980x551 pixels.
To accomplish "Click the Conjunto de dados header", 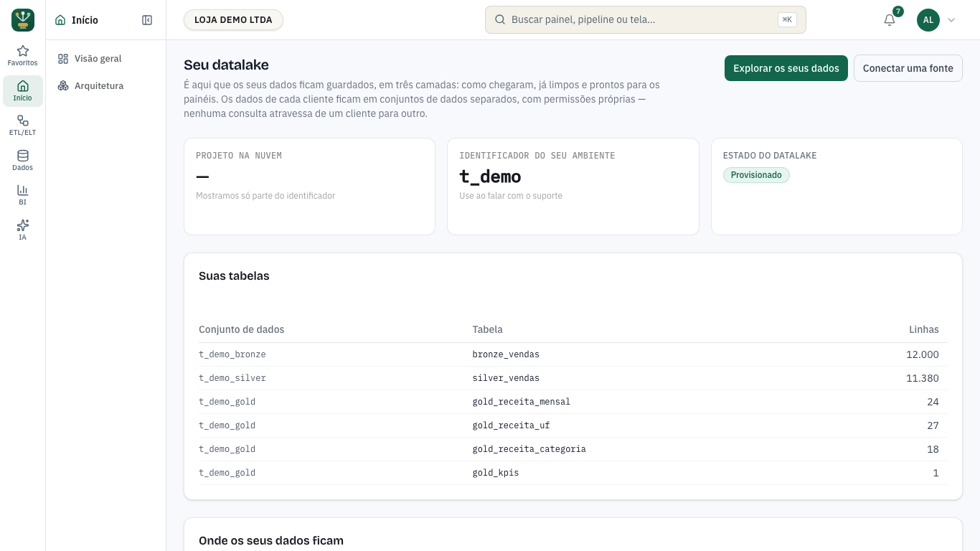I will (242, 329).
